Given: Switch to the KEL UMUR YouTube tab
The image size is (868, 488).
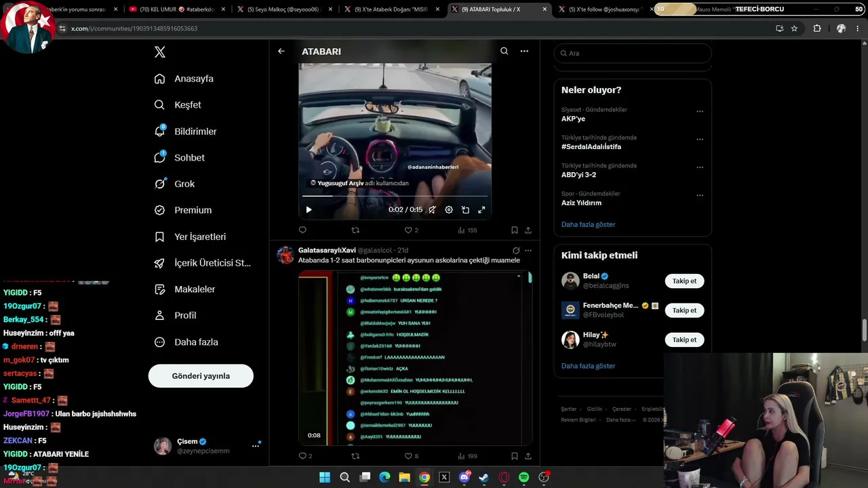Looking at the screenshot, I should pyautogui.click(x=176, y=9).
